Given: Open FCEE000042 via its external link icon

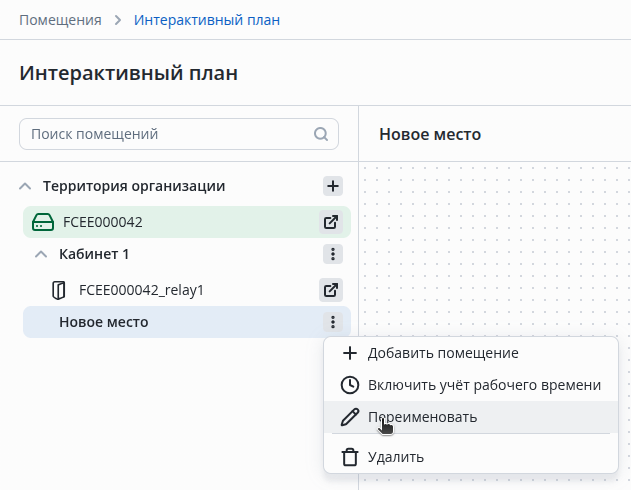Looking at the screenshot, I should pos(332,222).
